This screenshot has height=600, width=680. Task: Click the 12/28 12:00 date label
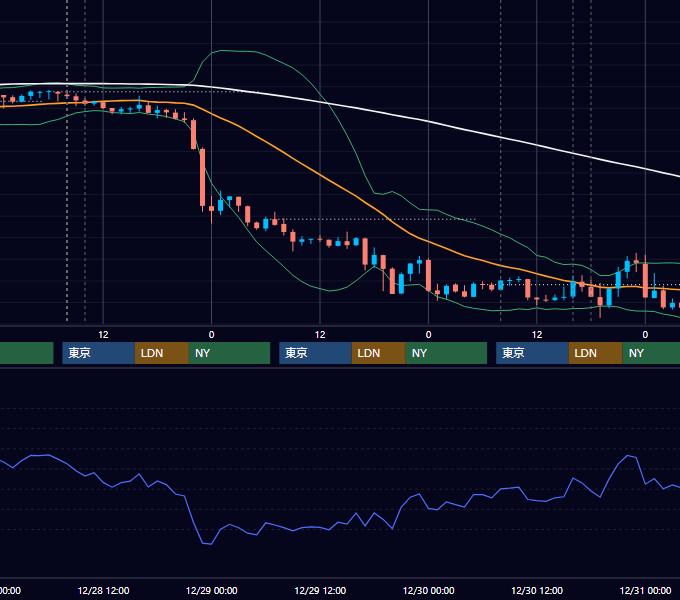click(103, 590)
